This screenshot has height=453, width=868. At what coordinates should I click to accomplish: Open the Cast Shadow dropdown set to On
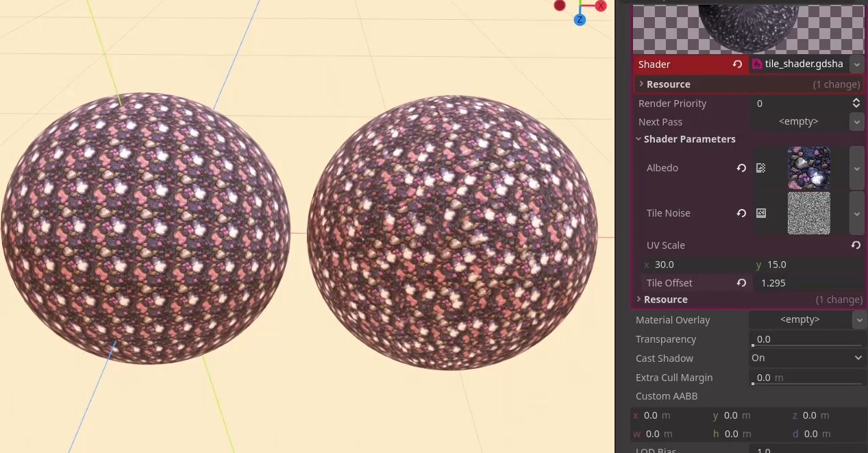tap(807, 358)
